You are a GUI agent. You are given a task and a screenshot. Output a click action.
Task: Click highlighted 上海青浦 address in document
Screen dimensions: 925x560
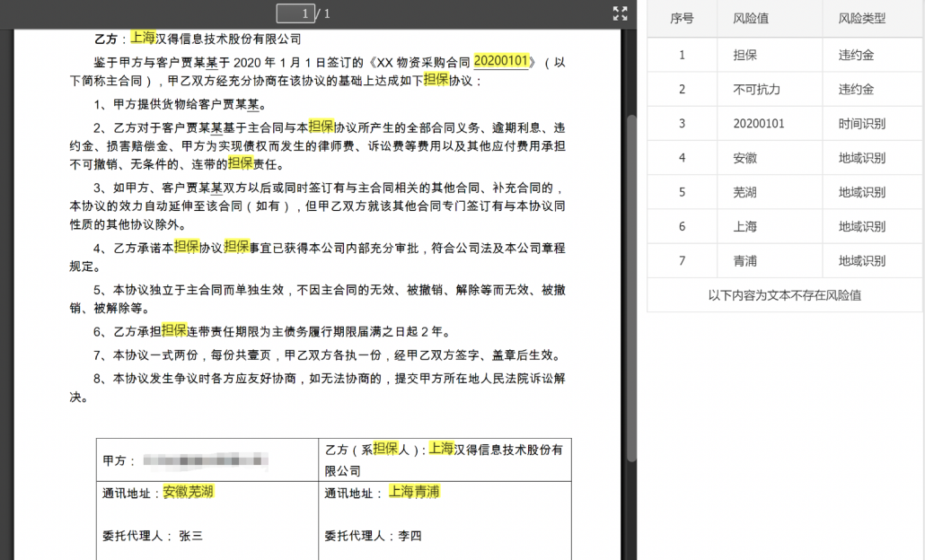tap(414, 493)
